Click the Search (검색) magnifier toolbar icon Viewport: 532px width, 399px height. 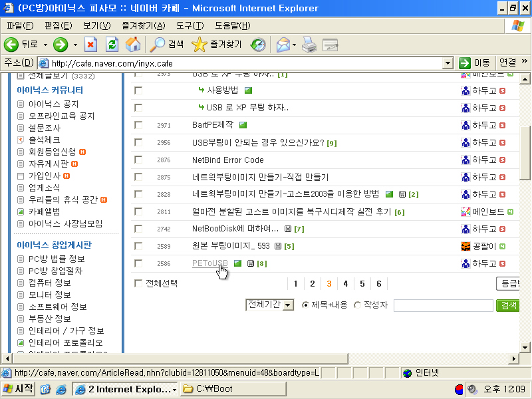pyautogui.click(x=158, y=45)
